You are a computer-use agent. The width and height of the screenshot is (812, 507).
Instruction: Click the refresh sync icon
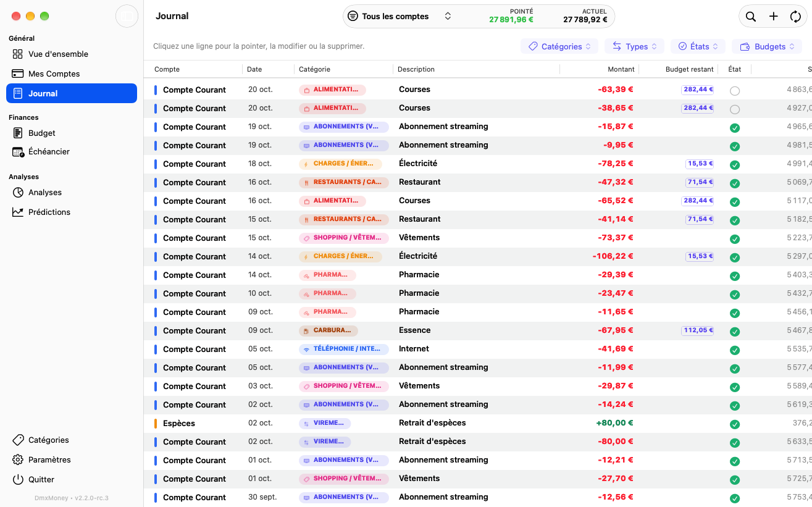pyautogui.click(x=795, y=17)
